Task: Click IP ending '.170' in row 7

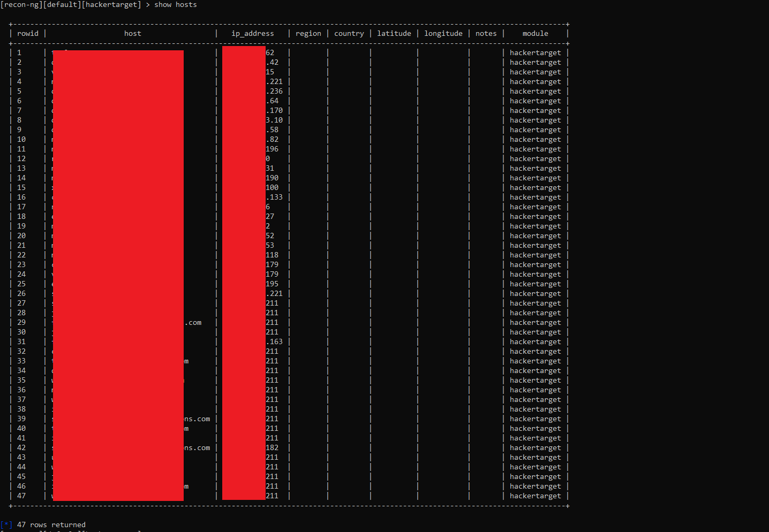Action: pyautogui.click(x=274, y=110)
